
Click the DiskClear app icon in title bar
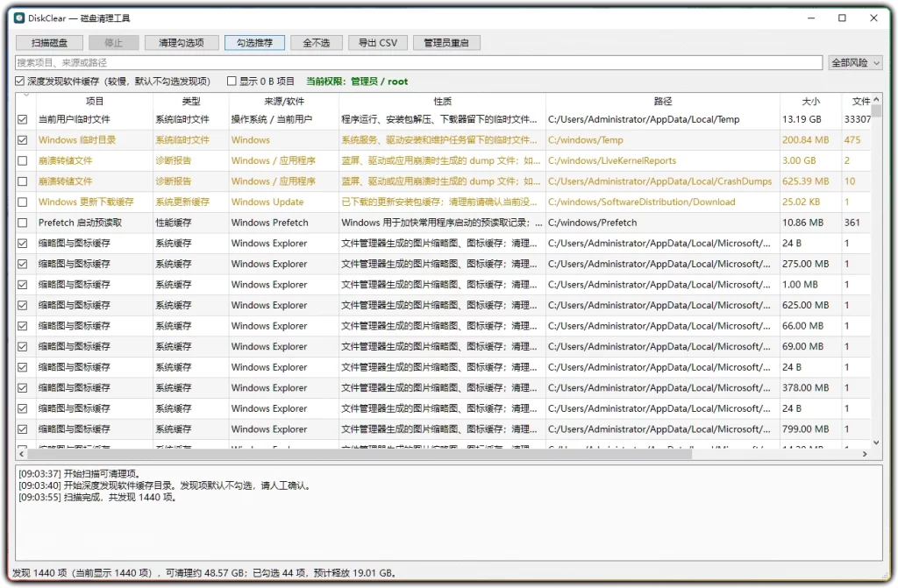pos(19,18)
